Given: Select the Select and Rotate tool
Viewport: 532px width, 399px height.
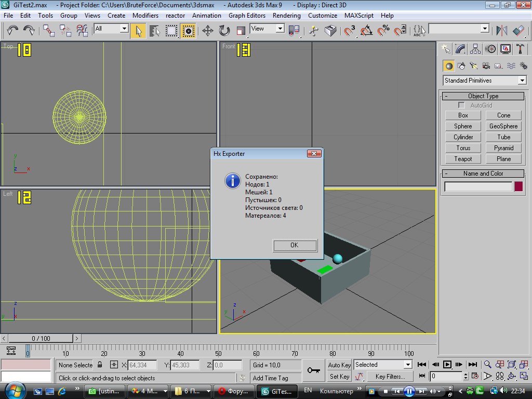Looking at the screenshot, I should (224, 31).
